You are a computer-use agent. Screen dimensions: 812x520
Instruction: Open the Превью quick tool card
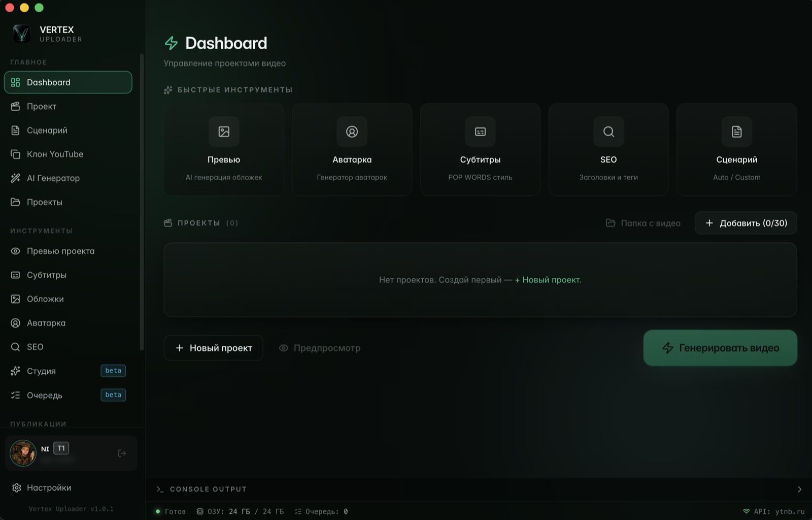pos(224,149)
